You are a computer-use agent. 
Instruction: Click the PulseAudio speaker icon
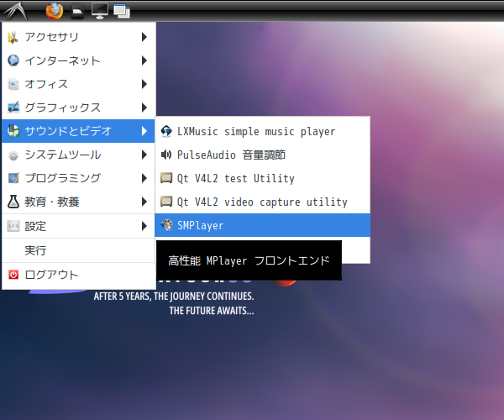click(x=166, y=155)
